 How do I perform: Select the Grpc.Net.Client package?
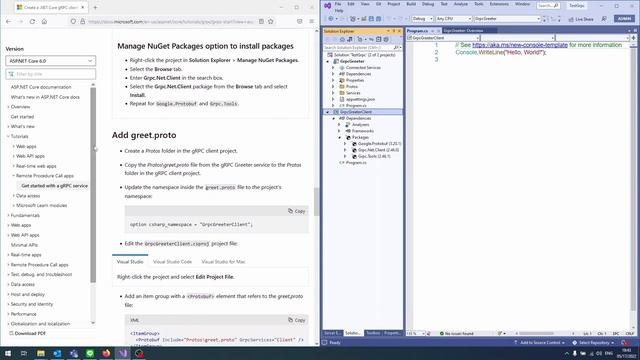378,150
